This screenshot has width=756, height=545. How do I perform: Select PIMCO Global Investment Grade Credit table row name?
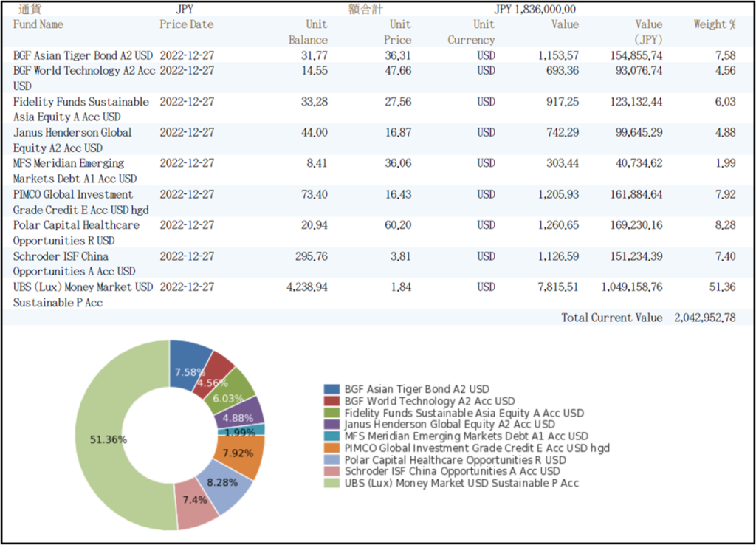pyautogui.click(x=81, y=202)
